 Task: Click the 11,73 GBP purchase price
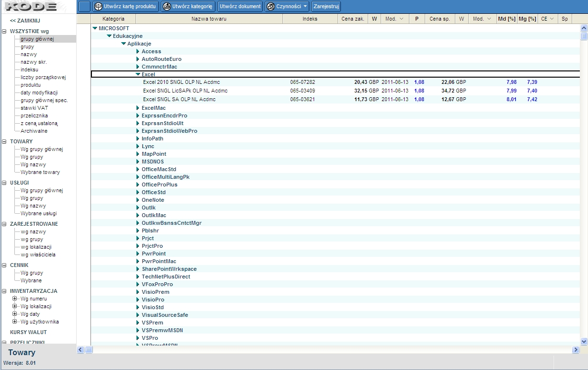(366, 99)
